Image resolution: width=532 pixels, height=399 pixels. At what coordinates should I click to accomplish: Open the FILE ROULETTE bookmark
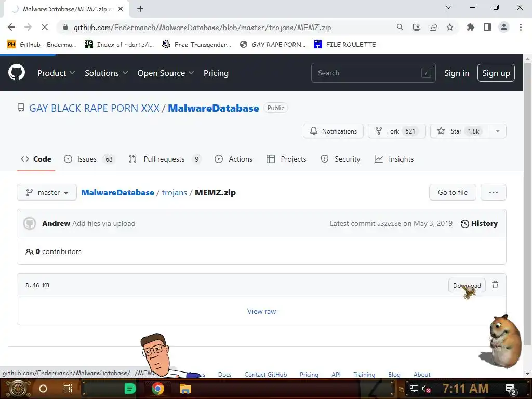(x=345, y=45)
